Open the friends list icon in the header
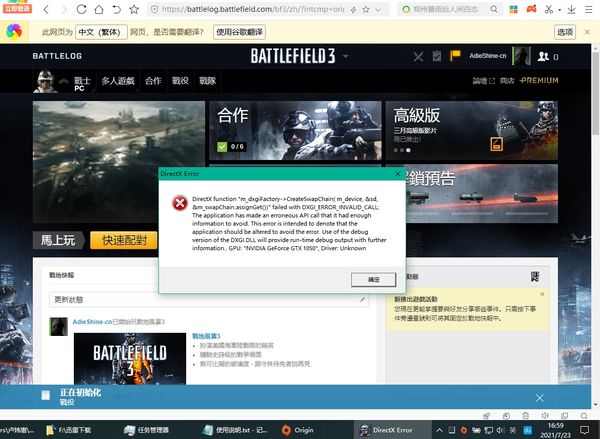 (543, 57)
